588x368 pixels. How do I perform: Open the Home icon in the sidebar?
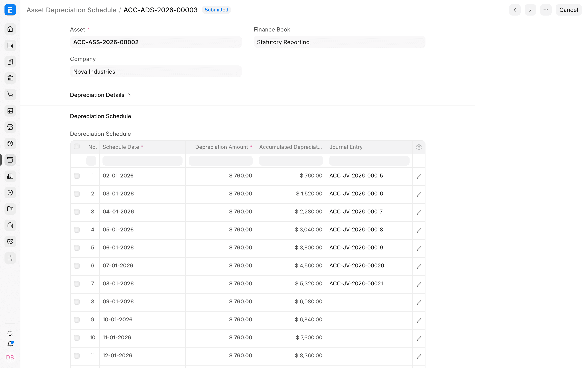(10, 29)
